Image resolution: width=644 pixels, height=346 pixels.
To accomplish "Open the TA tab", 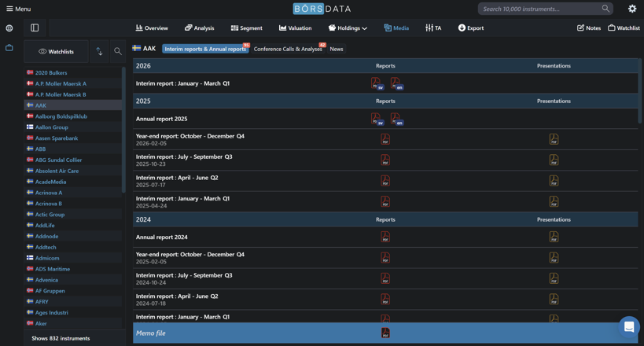I will 433,28.
